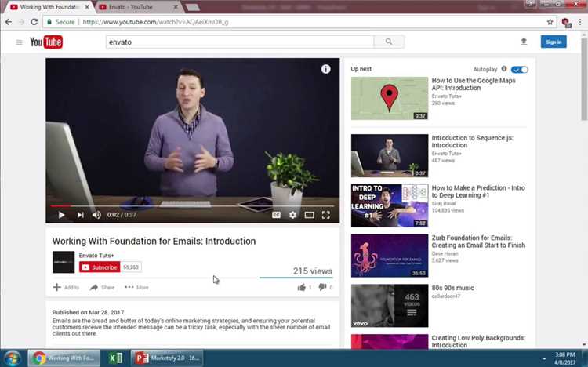588x367 pixels.
Task: Open 'How to Make a Prediction' video
Action: tap(478, 191)
